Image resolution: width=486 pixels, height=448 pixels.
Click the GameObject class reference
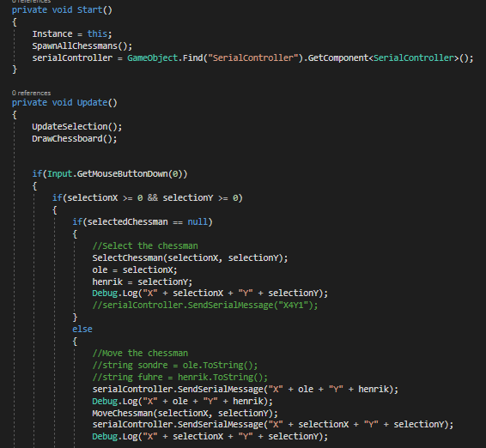152,58
